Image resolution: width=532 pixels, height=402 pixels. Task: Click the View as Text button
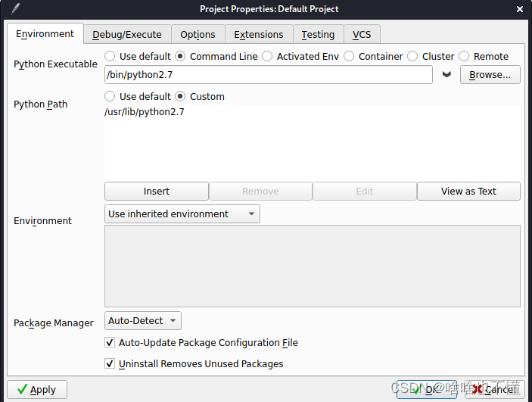(x=468, y=191)
